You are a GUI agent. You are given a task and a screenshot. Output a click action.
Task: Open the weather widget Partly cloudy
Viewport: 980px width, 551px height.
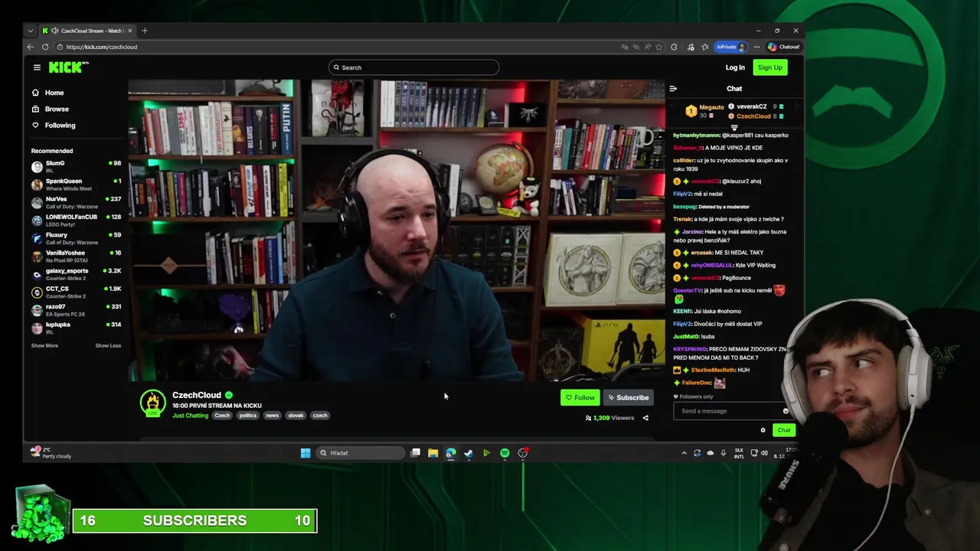click(52, 452)
